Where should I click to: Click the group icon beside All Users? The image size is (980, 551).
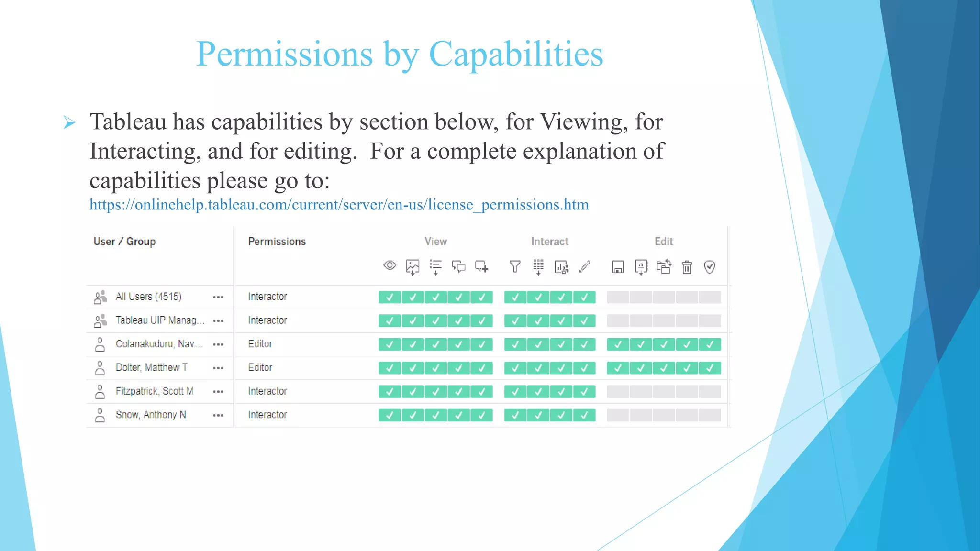pos(100,297)
